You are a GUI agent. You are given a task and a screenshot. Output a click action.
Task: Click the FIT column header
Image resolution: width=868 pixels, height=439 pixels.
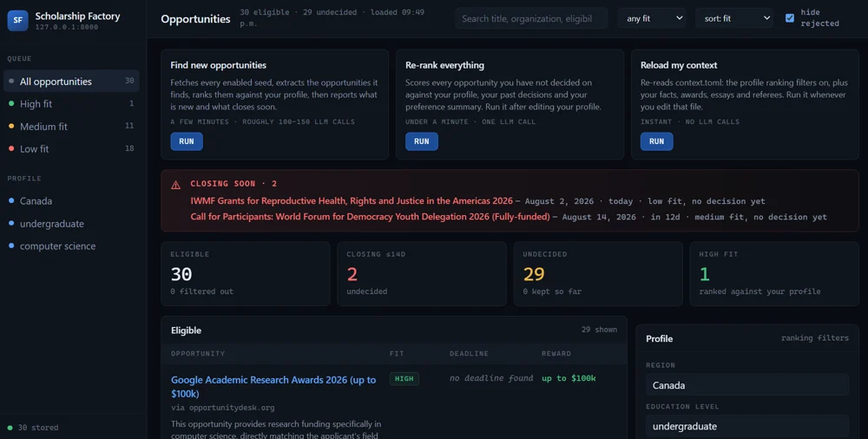tap(397, 353)
